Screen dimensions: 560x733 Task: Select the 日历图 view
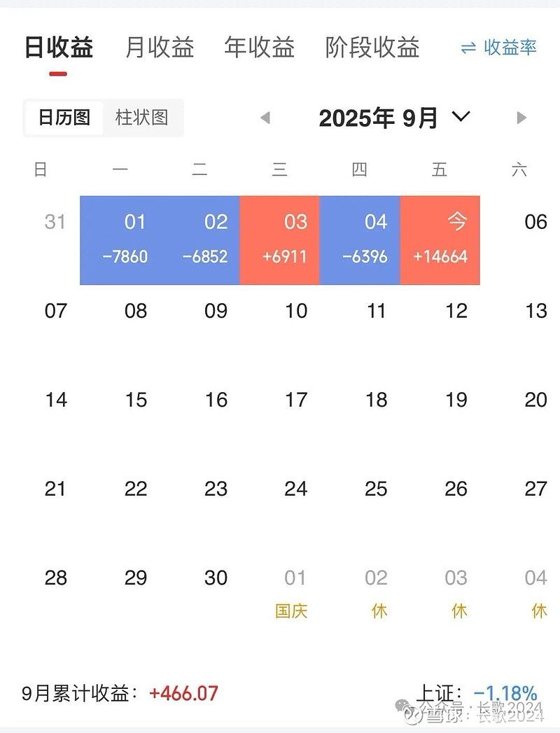click(x=64, y=117)
